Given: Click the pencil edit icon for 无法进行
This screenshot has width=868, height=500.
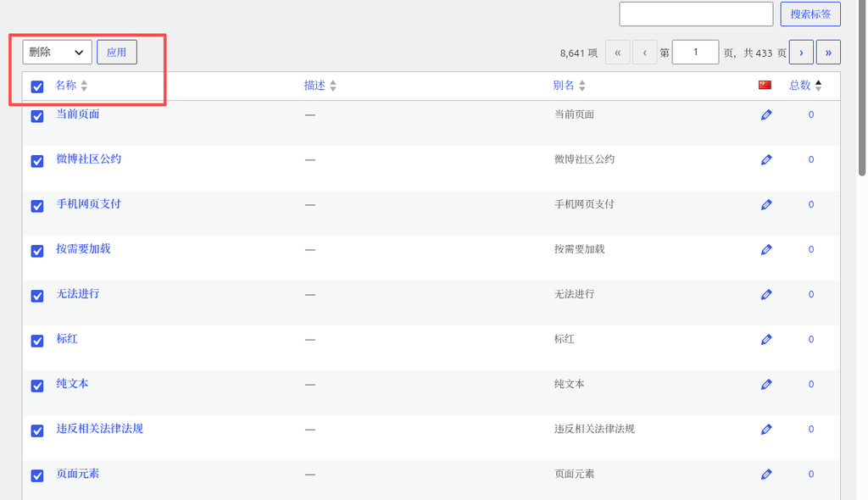Looking at the screenshot, I should point(766,294).
